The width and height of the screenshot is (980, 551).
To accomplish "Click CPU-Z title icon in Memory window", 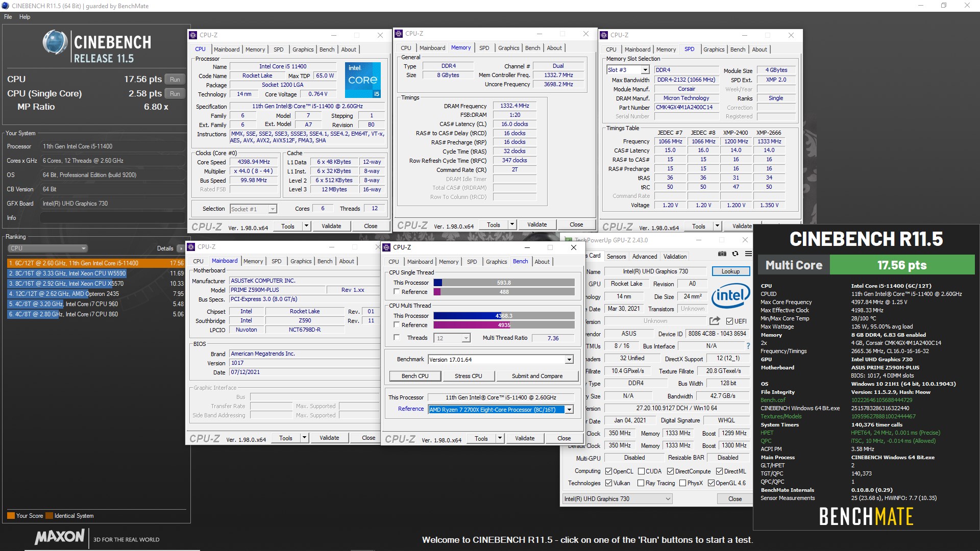I will [x=399, y=34].
